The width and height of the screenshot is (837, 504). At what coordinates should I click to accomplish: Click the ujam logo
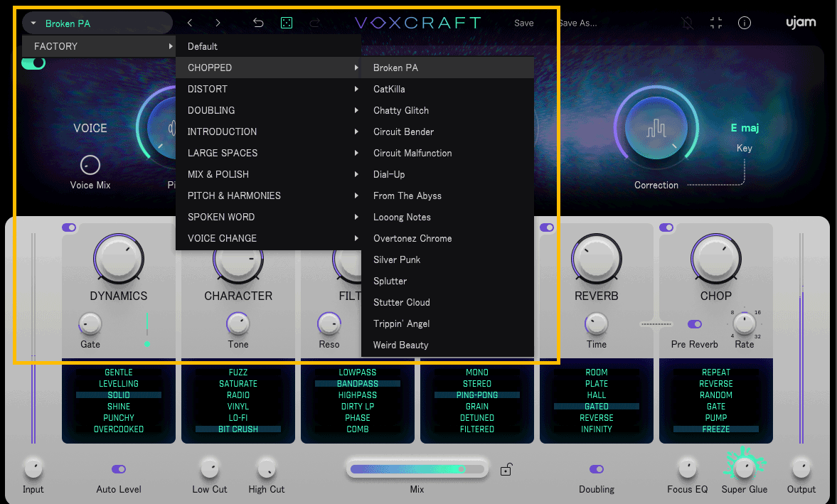(801, 22)
